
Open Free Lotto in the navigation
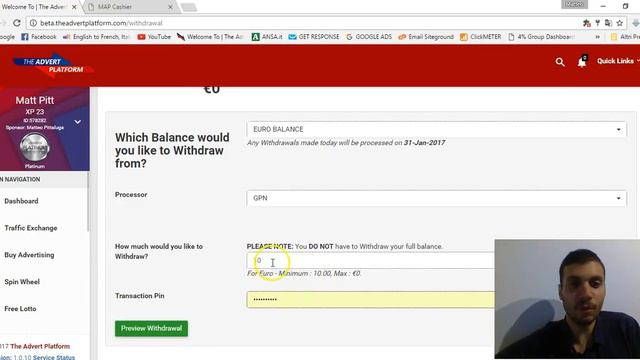tap(20, 309)
